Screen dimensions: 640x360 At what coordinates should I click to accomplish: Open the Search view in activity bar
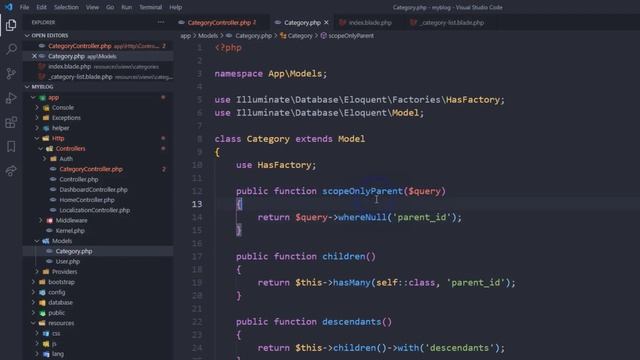[11, 49]
